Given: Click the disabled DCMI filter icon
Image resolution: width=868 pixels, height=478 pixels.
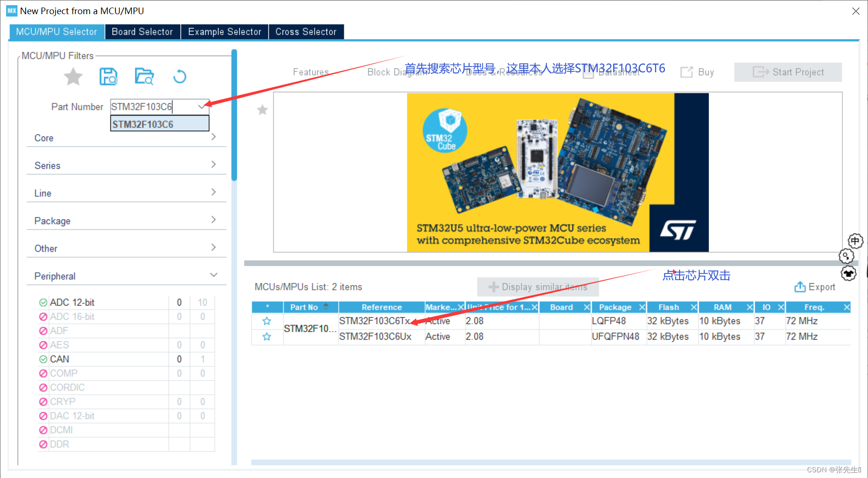Looking at the screenshot, I should 43,430.
